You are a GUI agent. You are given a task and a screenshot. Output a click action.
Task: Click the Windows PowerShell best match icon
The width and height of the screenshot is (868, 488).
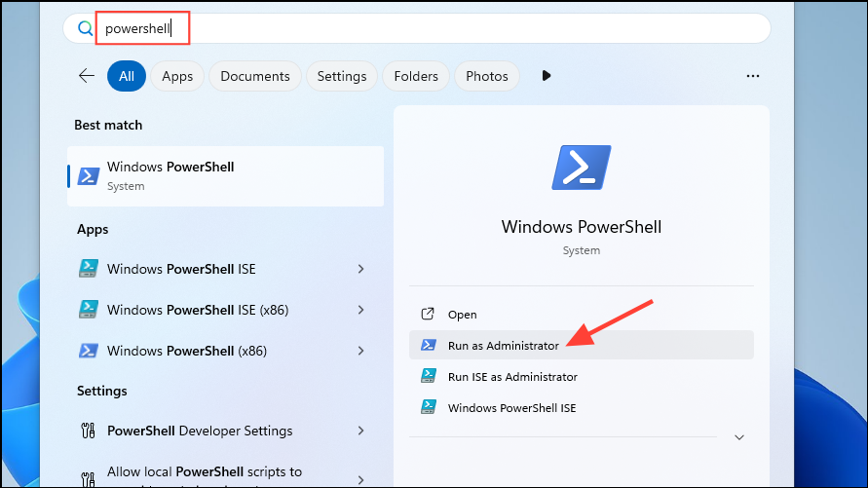point(88,176)
